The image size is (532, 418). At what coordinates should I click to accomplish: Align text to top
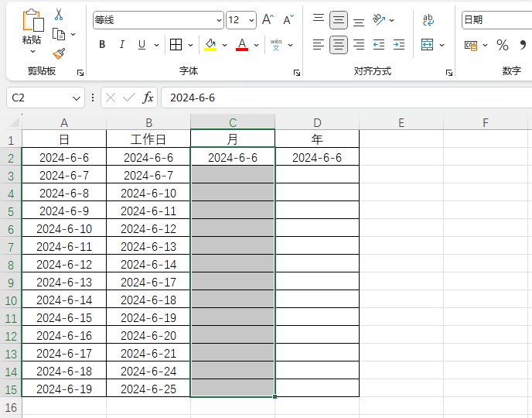click(319, 19)
